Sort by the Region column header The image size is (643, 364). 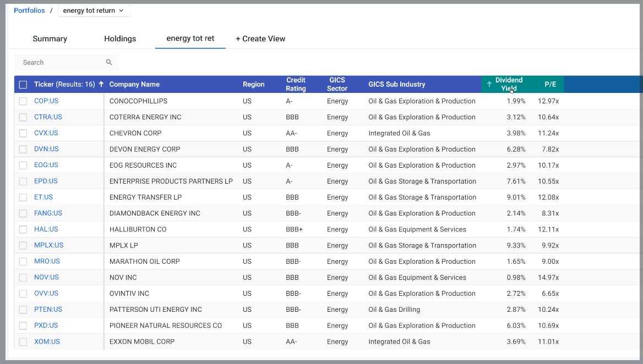pos(253,84)
